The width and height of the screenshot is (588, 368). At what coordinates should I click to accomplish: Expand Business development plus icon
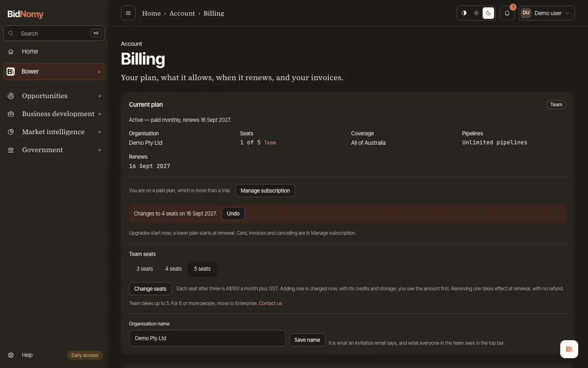click(100, 114)
